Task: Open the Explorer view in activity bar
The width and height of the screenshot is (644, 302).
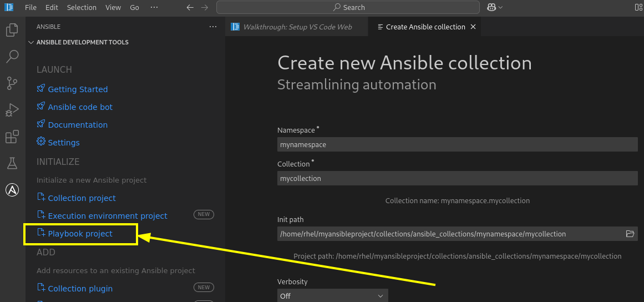Action: pos(12,30)
